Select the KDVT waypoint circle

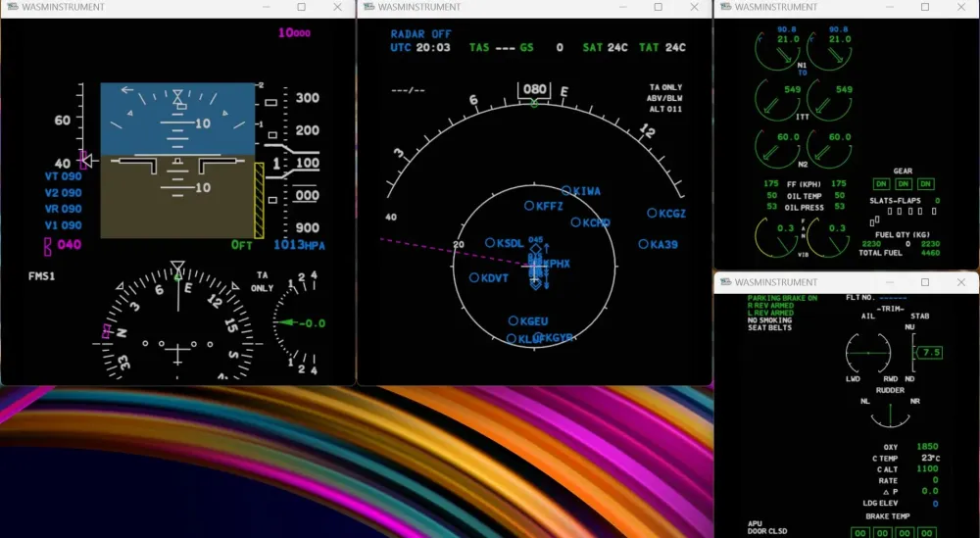coord(474,277)
